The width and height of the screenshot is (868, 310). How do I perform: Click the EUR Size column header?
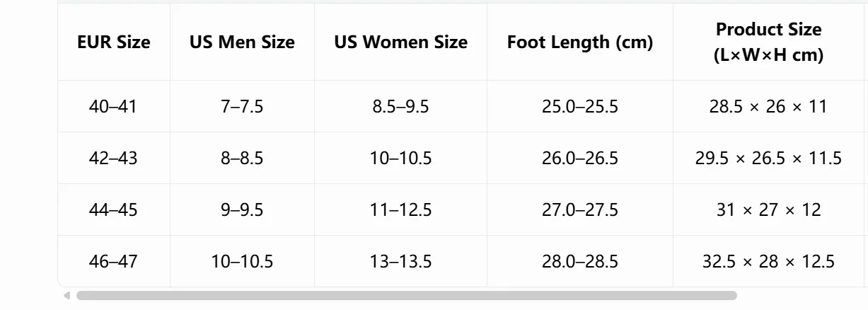click(114, 42)
